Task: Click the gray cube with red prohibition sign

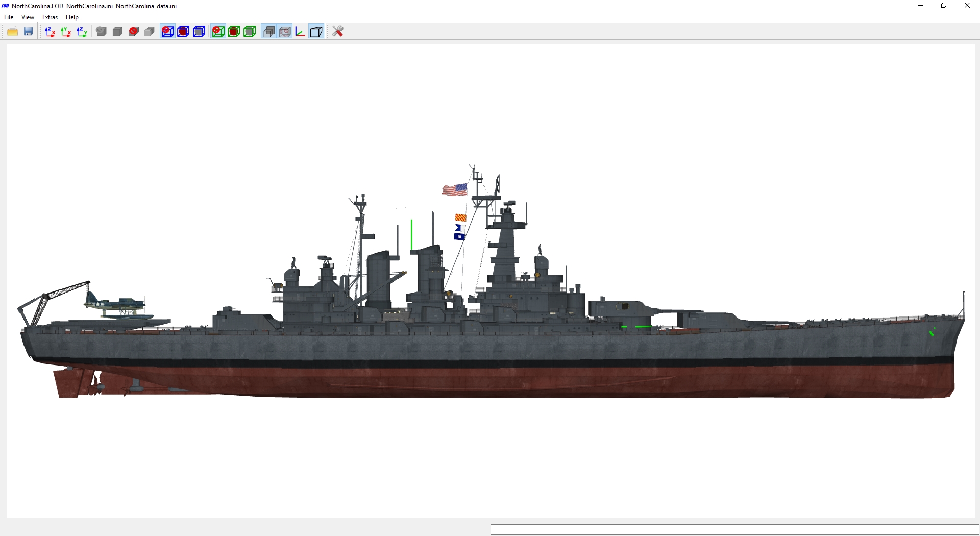Action: pos(134,32)
